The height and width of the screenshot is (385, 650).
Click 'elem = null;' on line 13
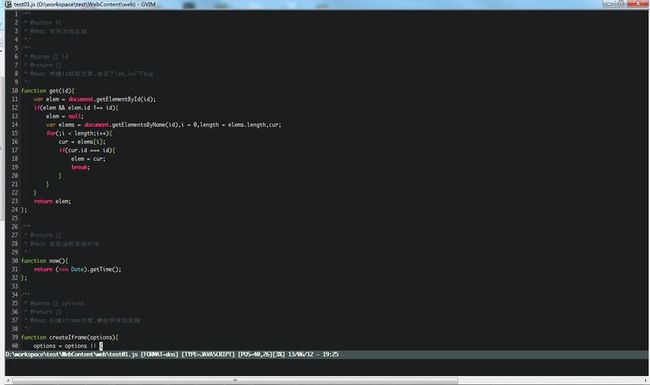65,116
